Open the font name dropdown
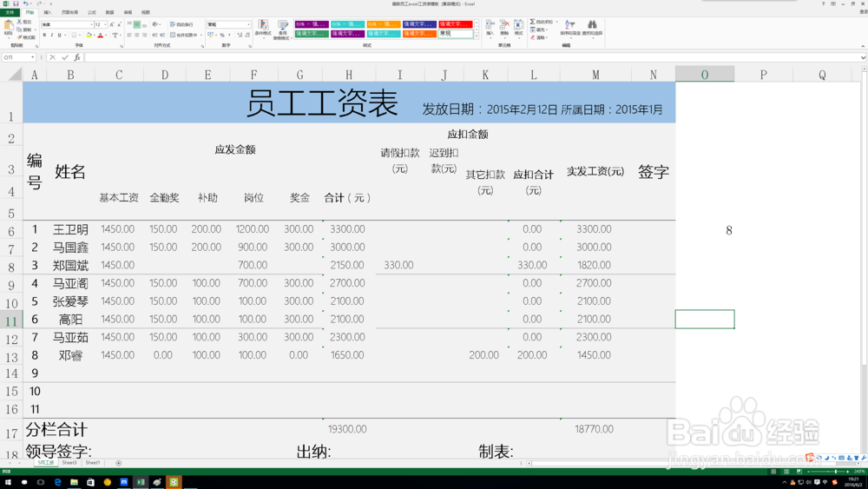 point(91,24)
